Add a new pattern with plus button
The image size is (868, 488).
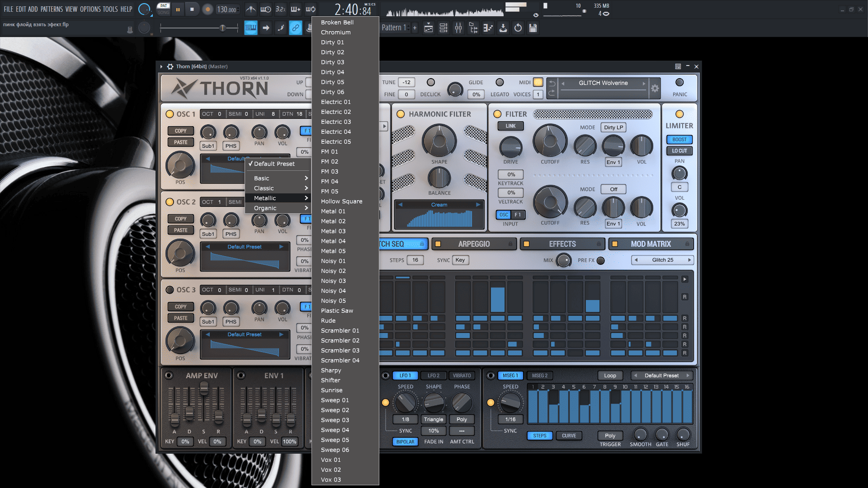pos(415,28)
